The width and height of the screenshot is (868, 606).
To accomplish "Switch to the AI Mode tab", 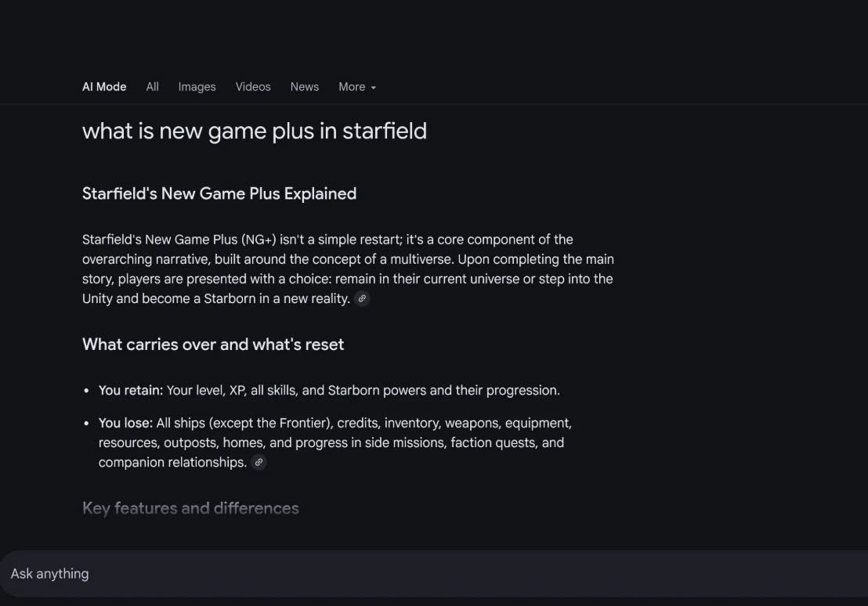I will coord(104,87).
